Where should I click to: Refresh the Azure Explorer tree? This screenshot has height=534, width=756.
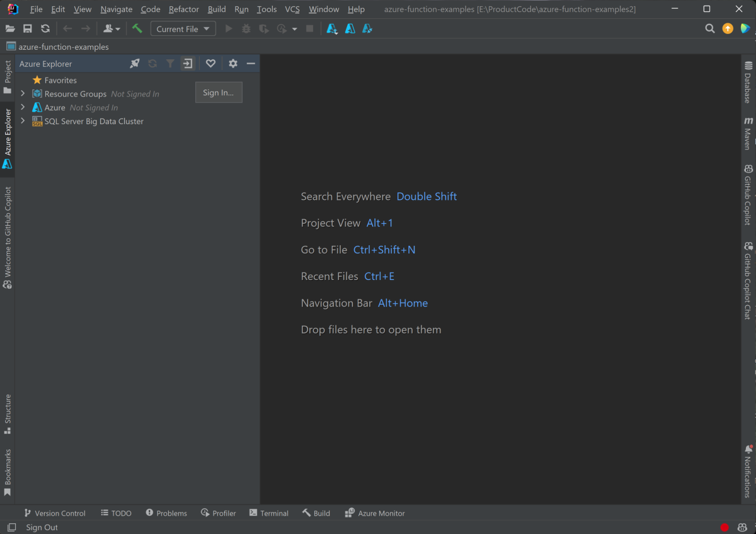[152, 63]
